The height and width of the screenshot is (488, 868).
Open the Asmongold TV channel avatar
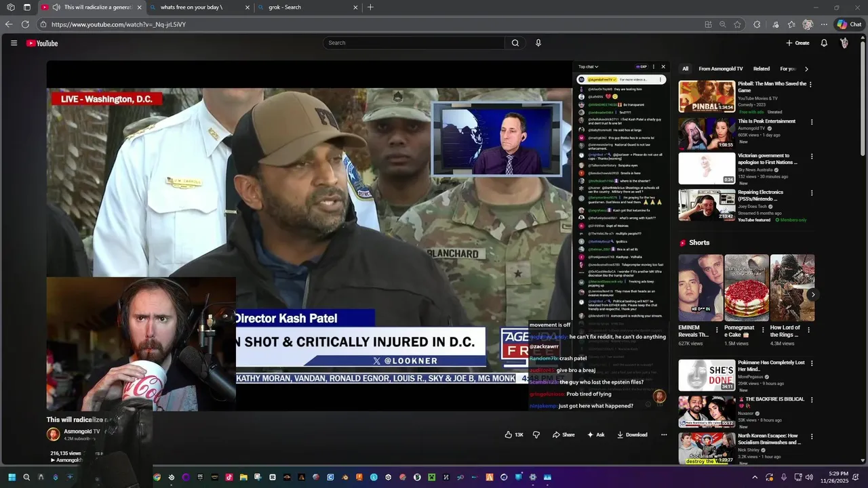(53, 434)
